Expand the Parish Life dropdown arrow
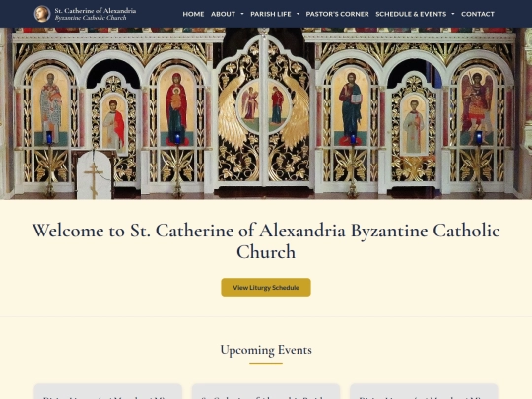Viewport: 532px width, 399px height. coord(298,14)
